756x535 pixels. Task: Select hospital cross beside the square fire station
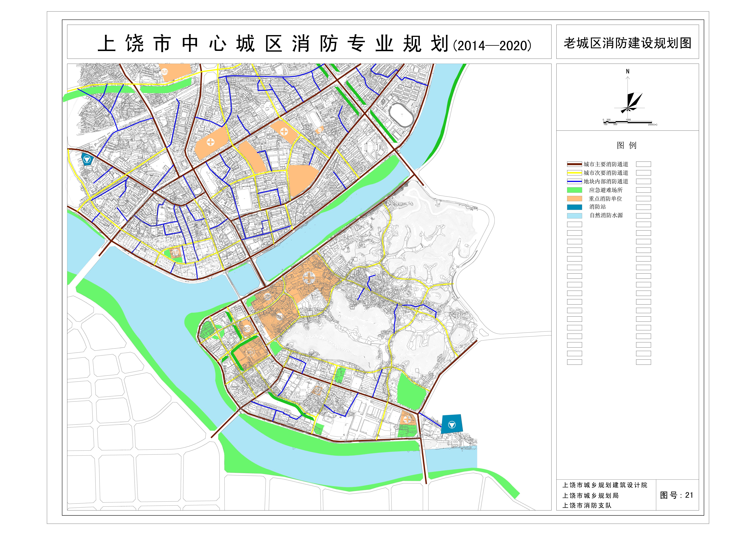(x=407, y=419)
